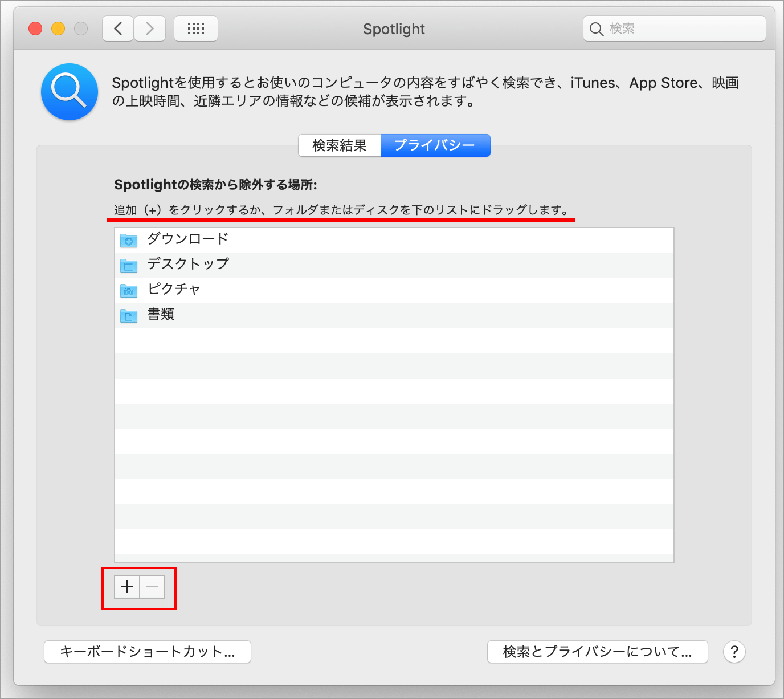Click the forward navigation arrow
This screenshot has width=784, height=699.
149,29
